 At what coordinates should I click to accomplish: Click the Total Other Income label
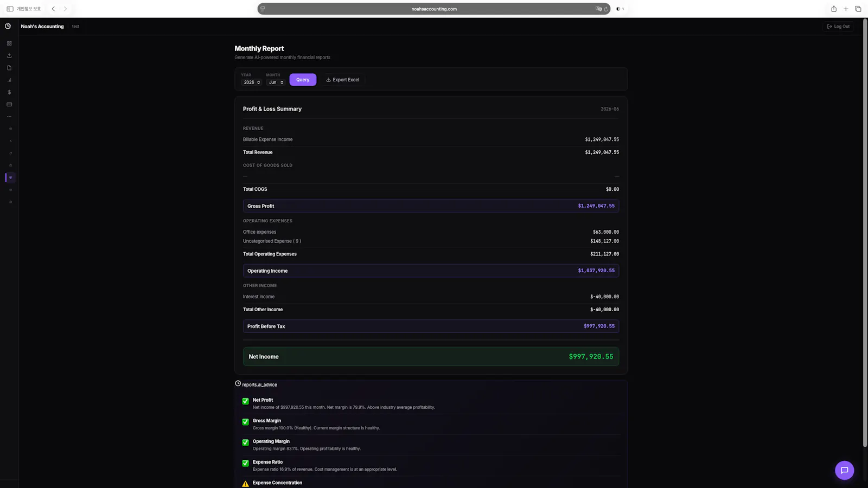coord(263,310)
